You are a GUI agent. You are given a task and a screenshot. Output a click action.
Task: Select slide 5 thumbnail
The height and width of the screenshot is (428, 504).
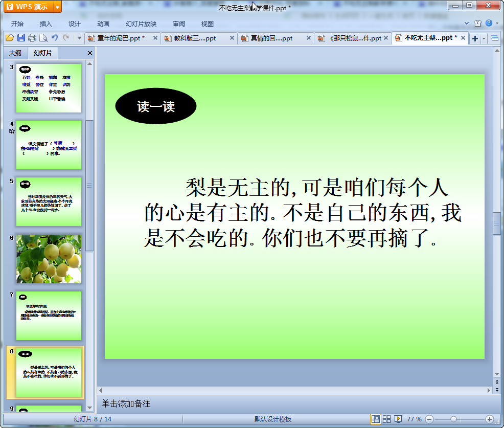point(49,201)
